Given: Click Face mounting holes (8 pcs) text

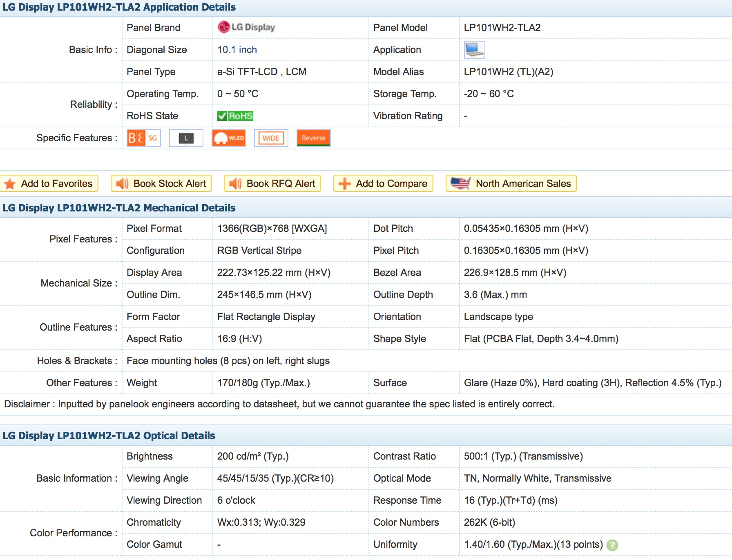Looking at the screenshot, I should 228,361.
